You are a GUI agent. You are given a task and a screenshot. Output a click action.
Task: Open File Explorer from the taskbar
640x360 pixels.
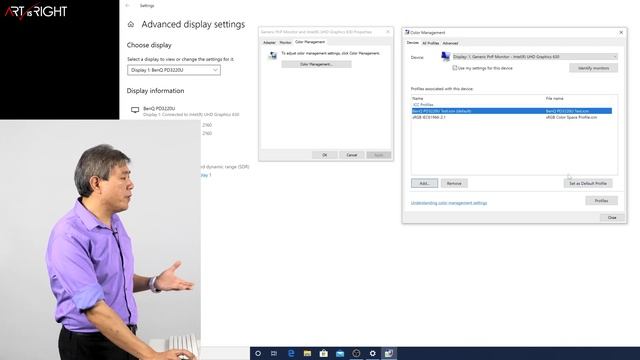pos(307,353)
